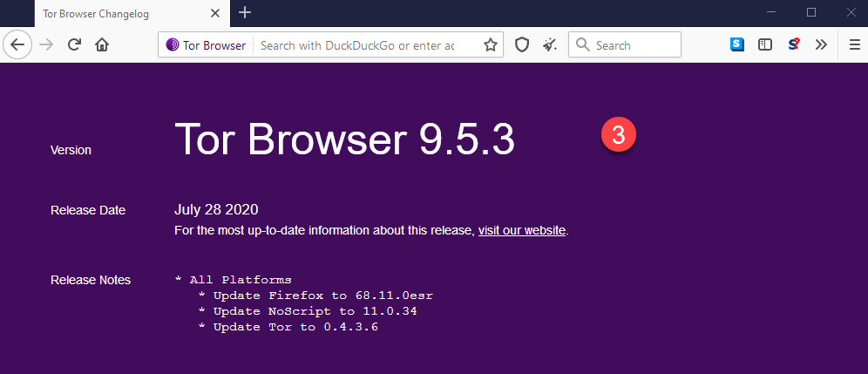The height and width of the screenshot is (374, 868).
Task: Go back to the previous page
Action: coord(17,44)
